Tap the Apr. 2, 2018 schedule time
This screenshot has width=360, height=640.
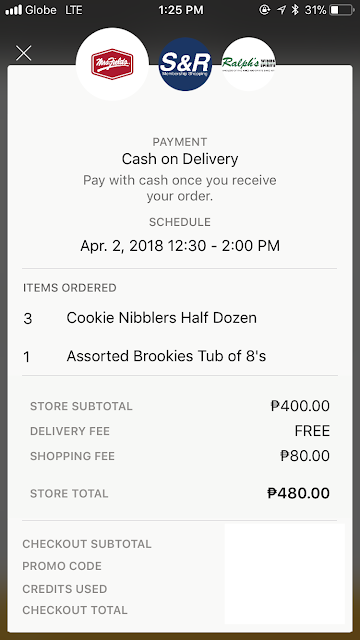click(180, 246)
